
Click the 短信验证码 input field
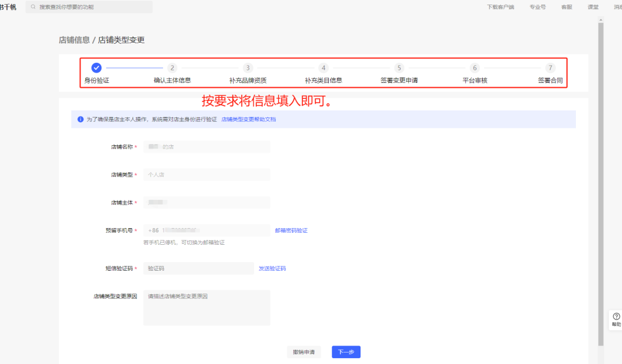click(x=199, y=268)
